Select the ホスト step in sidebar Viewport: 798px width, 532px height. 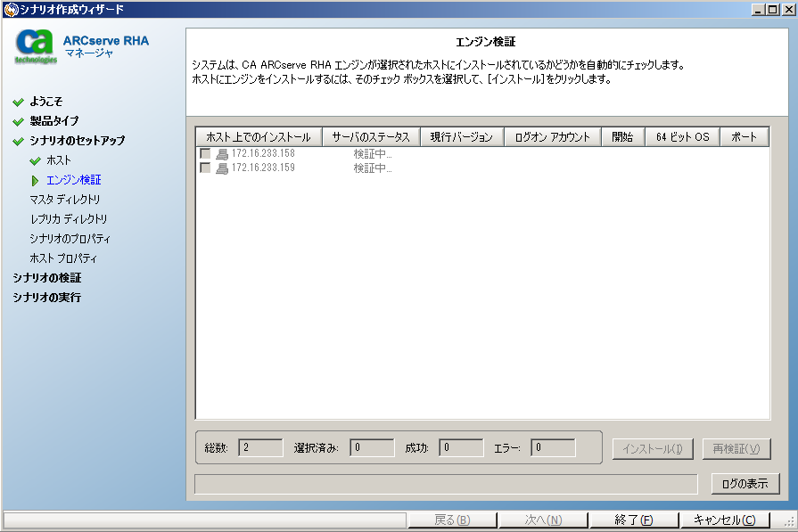click(59, 160)
